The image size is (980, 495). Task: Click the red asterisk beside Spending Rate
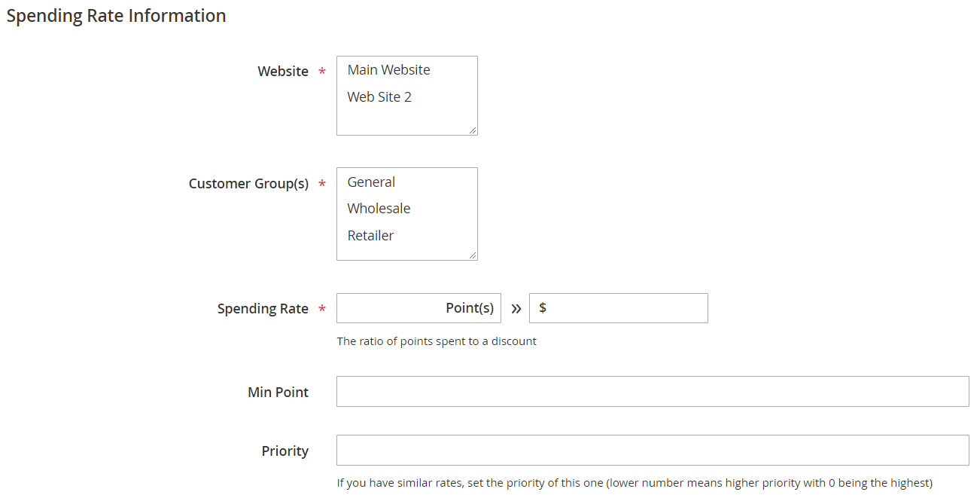[x=322, y=310]
